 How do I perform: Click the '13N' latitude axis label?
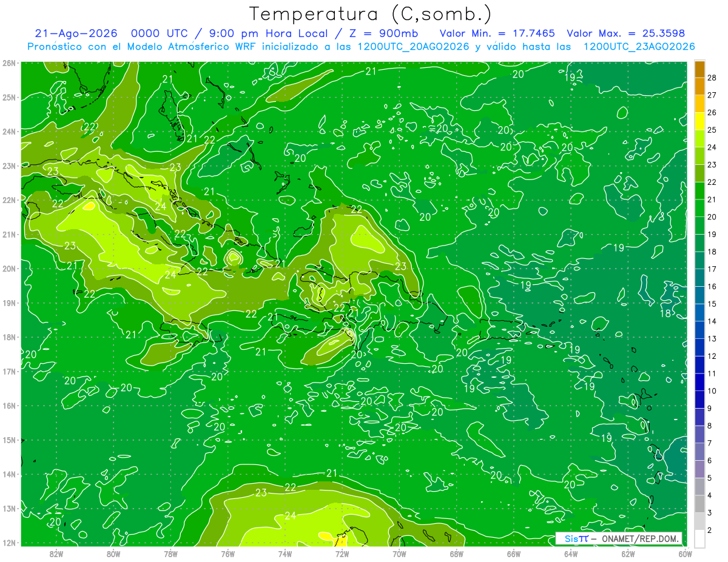[9, 509]
